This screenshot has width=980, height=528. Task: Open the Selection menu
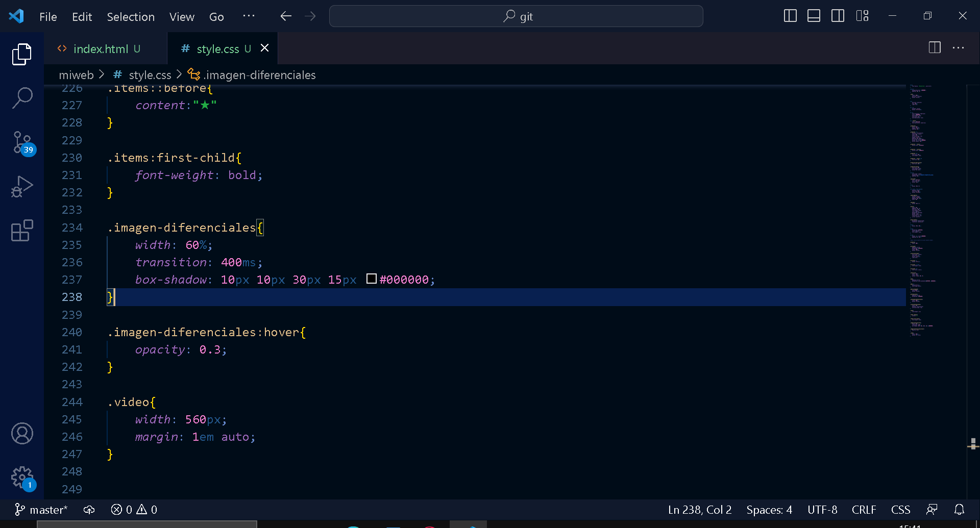(x=131, y=17)
